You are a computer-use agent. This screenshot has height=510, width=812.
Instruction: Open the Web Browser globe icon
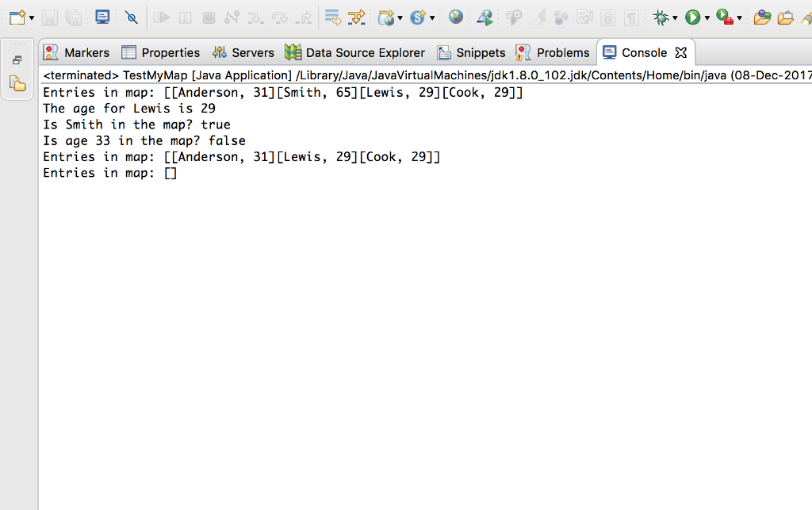point(456,17)
